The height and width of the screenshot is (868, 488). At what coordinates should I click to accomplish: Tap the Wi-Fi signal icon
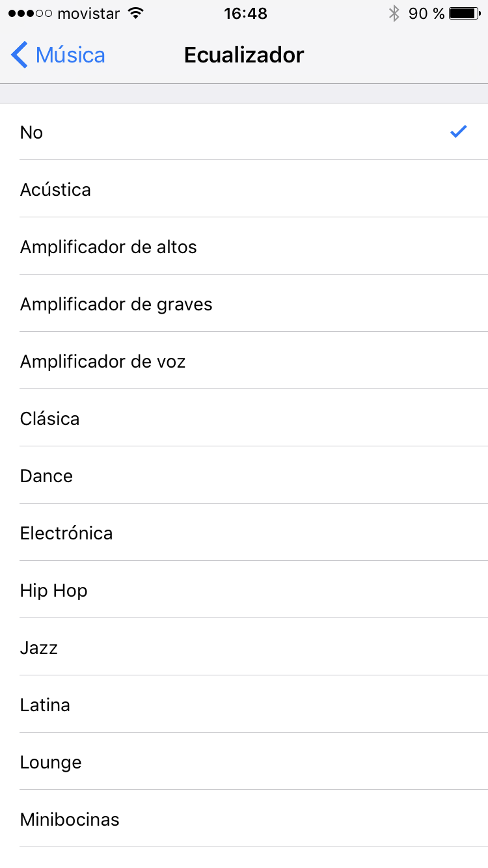coord(135,14)
